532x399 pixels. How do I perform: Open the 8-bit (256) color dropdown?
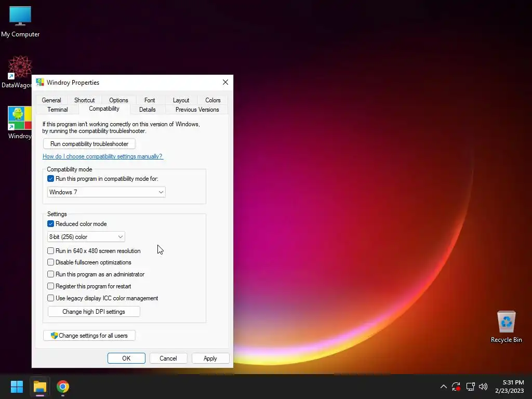86,237
